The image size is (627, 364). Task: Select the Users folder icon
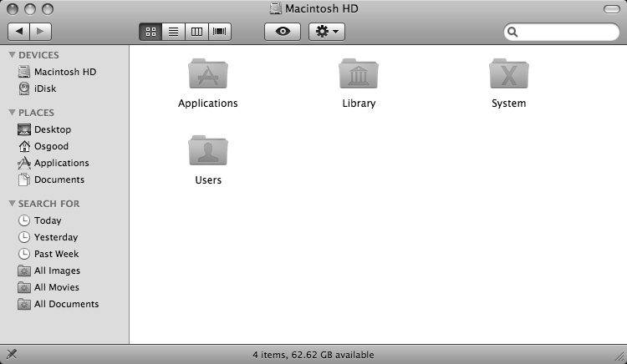[x=208, y=150]
